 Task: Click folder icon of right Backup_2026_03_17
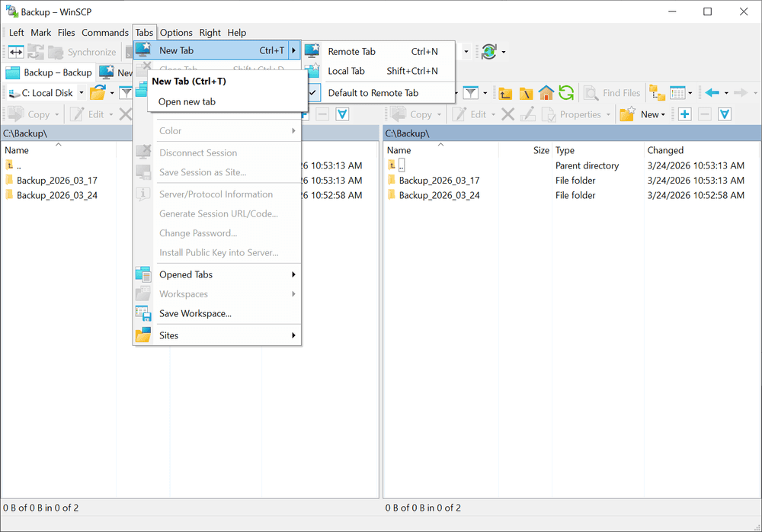pos(392,181)
